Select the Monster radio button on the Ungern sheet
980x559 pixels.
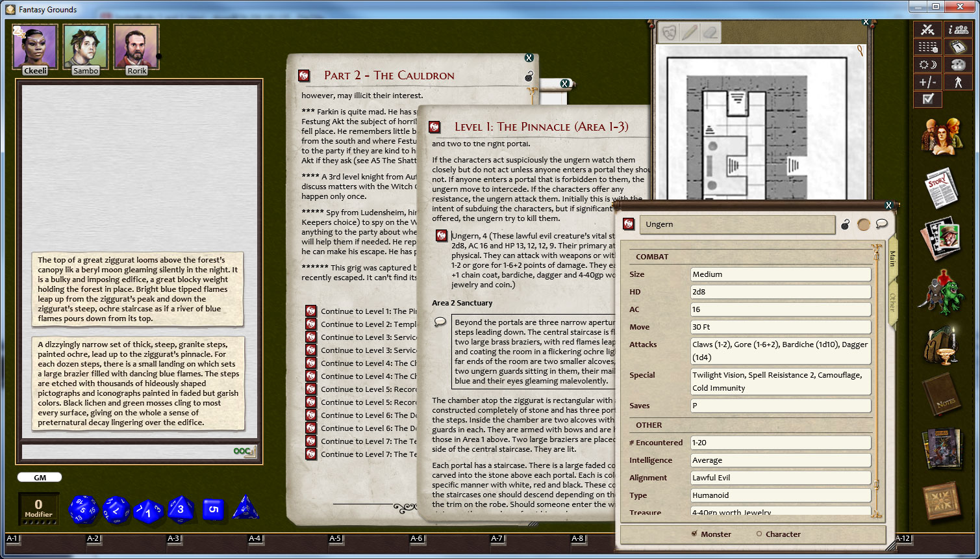[x=694, y=534]
